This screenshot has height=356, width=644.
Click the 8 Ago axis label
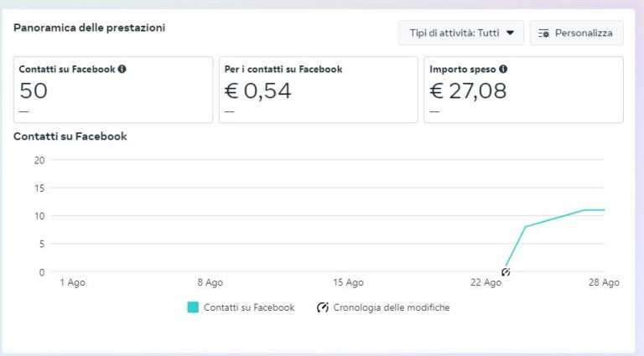[210, 282]
